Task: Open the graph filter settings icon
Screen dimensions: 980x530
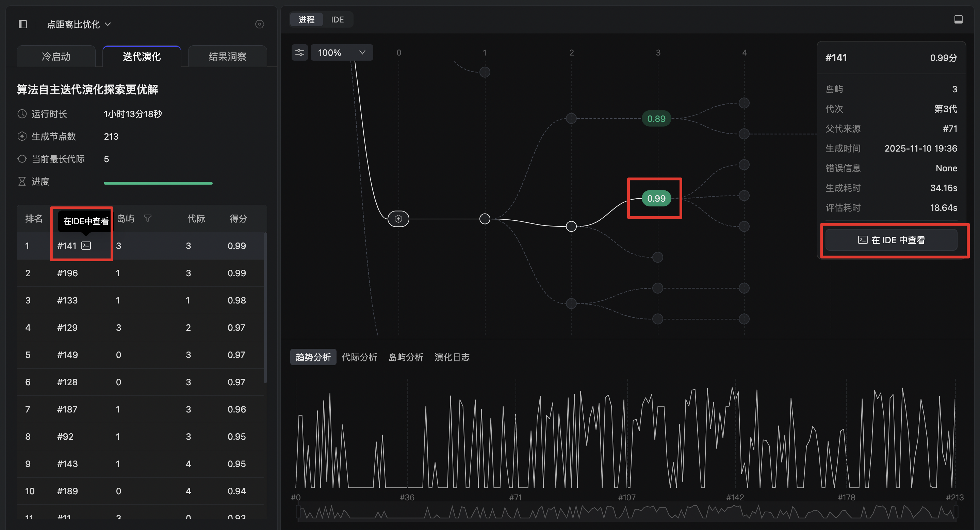Action: (300, 52)
